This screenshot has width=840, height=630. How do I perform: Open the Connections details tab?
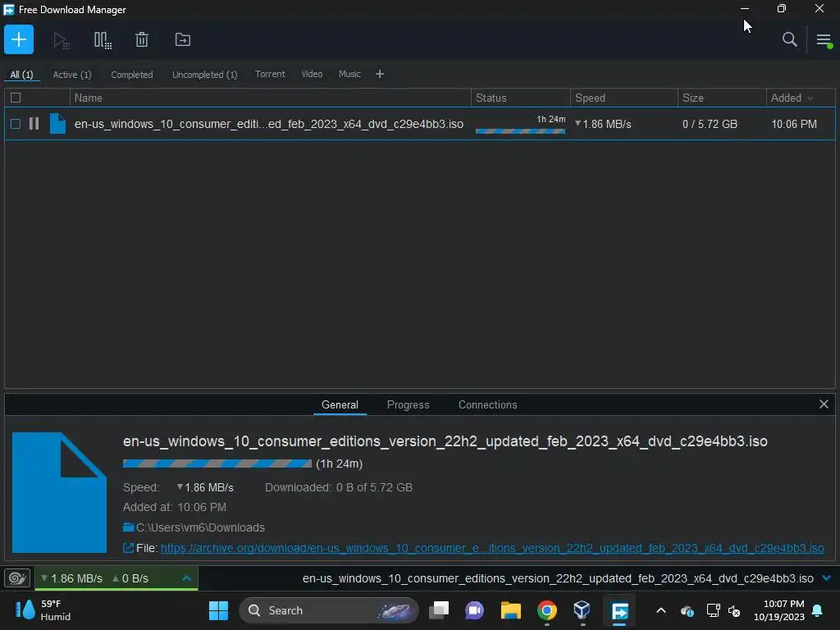coord(487,405)
